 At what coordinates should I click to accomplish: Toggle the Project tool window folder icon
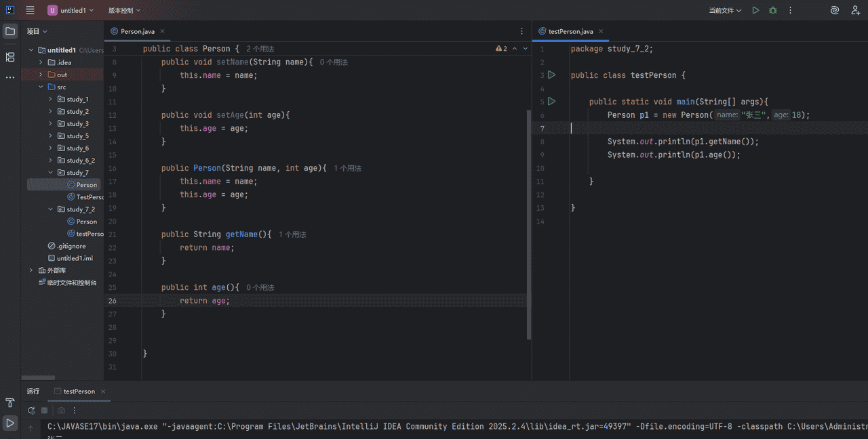10,31
